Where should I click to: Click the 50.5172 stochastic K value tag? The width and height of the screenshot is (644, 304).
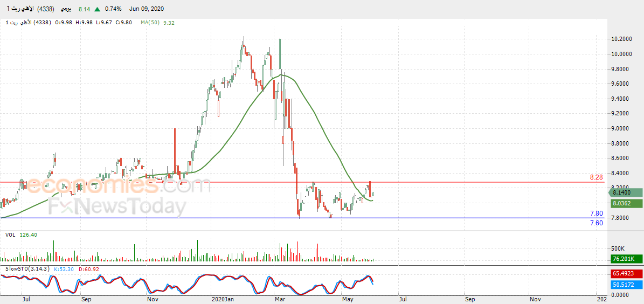pos(625,284)
